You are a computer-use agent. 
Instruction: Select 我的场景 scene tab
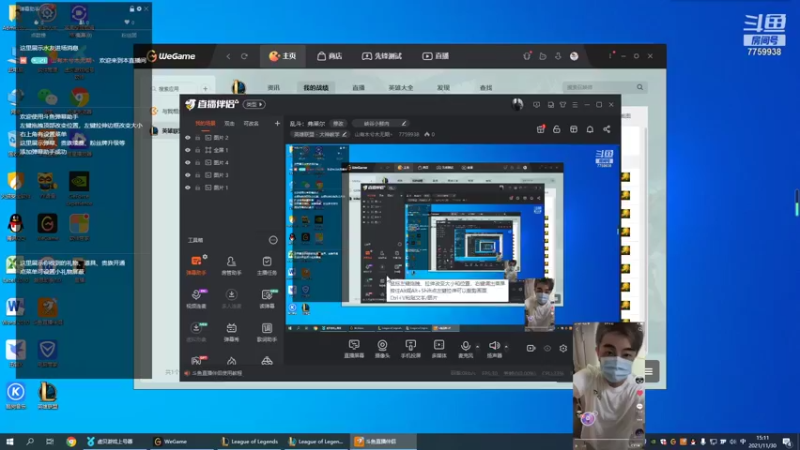click(205, 123)
